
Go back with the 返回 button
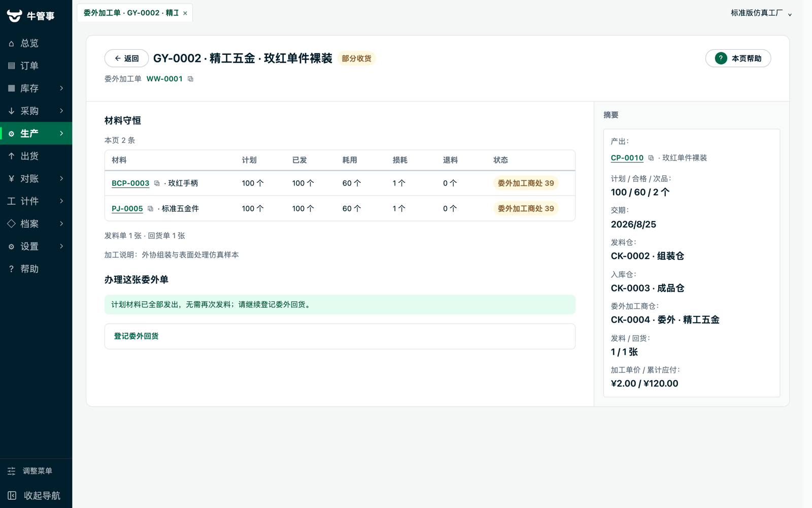(126, 58)
